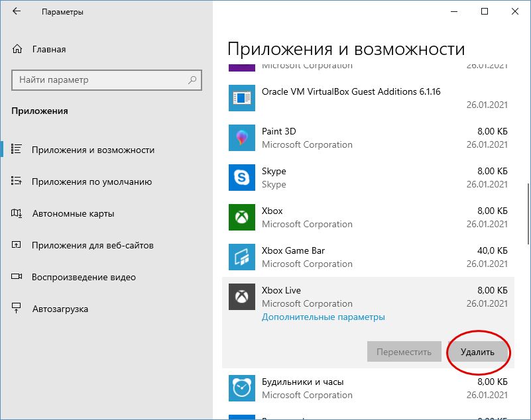Click the Oracle VM VirtualBox Guest Additions icon

pos(241,98)
